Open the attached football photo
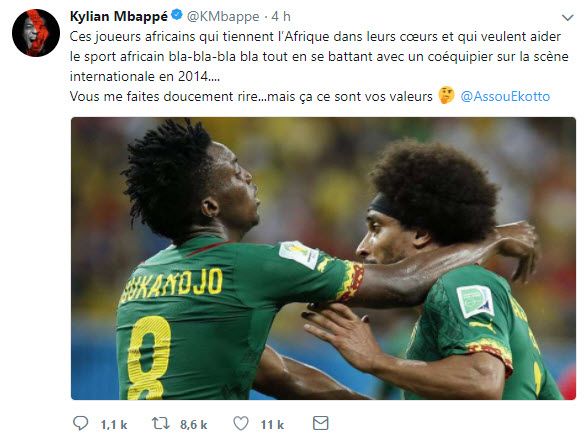Screen dimensions: 584x440 tap(323, 259)
